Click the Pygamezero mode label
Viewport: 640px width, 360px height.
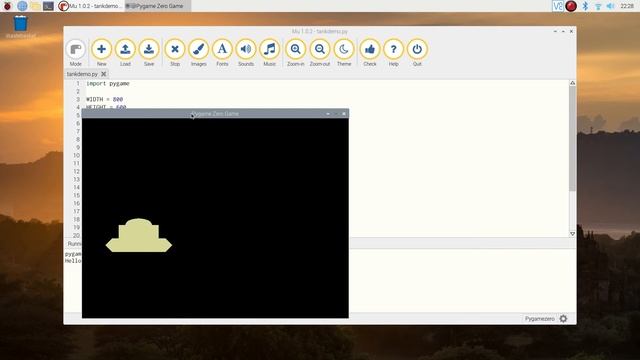coord(540,319)
